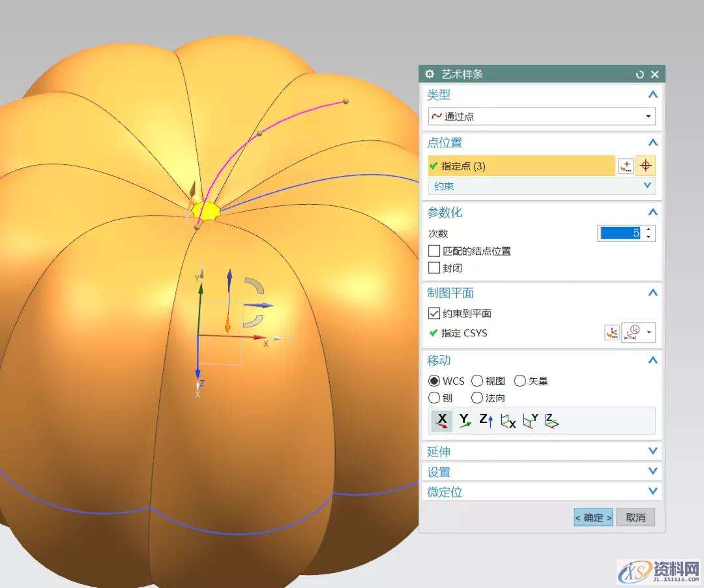Expand the 约束 section
The width and height of the screenshot is (704, 588).
[x=647, y=186]
